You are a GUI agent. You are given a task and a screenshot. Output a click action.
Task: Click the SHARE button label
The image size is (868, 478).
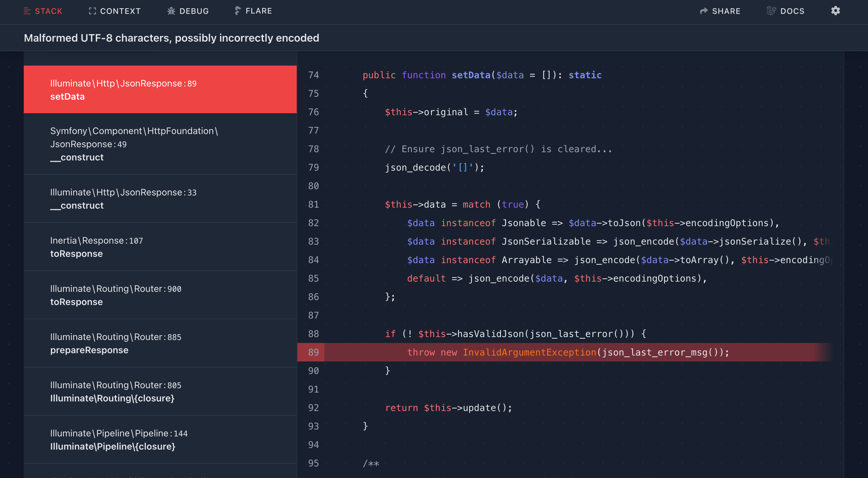[x=726, y=11]
